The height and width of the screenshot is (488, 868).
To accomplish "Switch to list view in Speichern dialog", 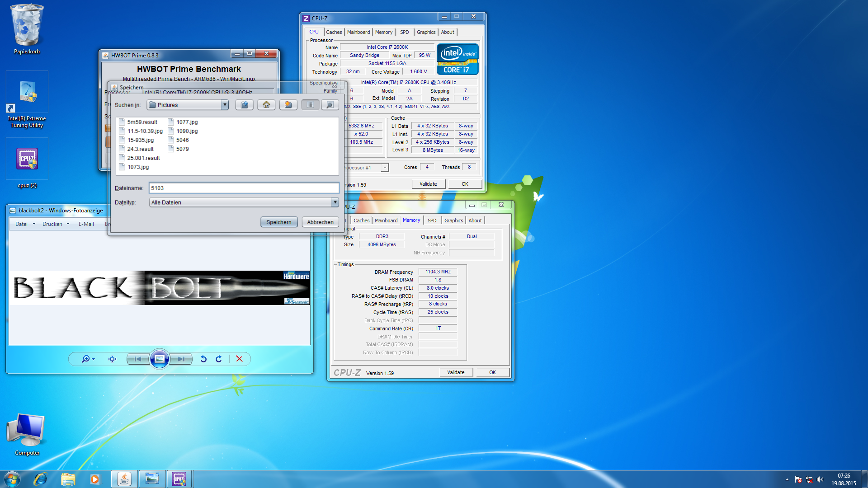I will tap(310, 105).
